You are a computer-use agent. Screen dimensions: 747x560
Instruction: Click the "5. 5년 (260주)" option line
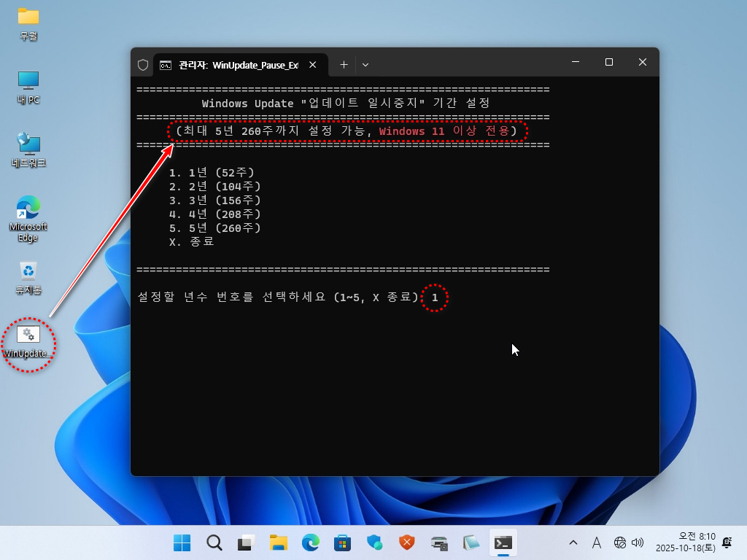(x=215, y=227)
